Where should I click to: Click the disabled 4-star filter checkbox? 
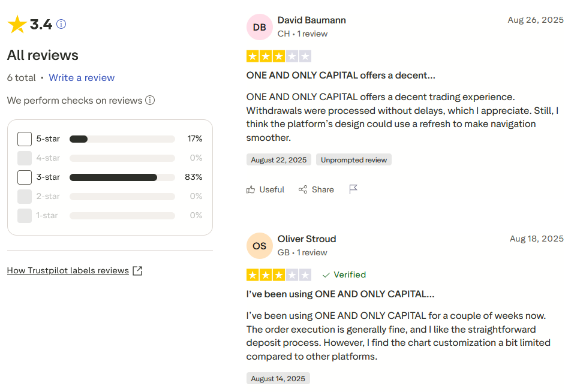coord(25,158)
